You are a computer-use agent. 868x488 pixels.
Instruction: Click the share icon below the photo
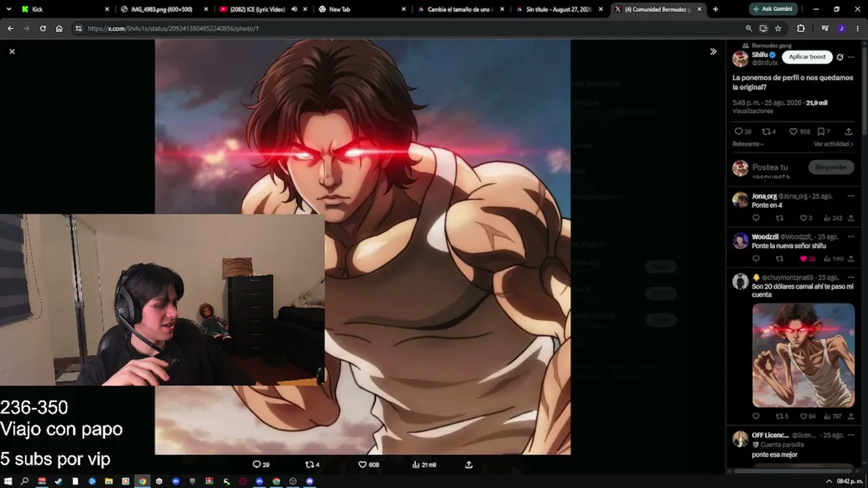coord(469,465)
